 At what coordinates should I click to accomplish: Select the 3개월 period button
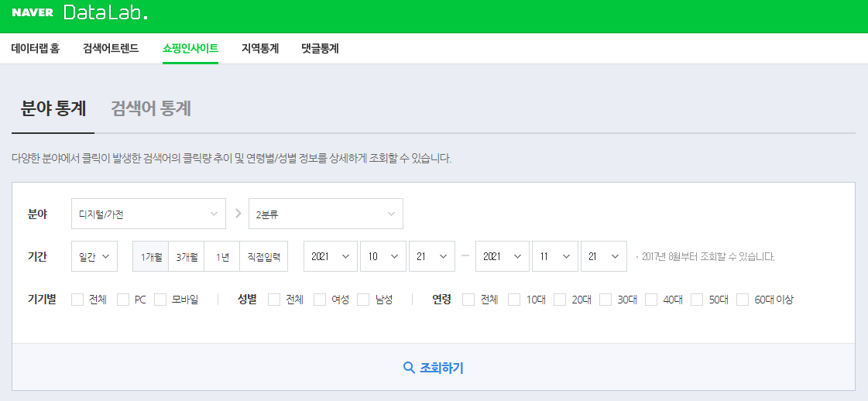(x=187, y=256)
